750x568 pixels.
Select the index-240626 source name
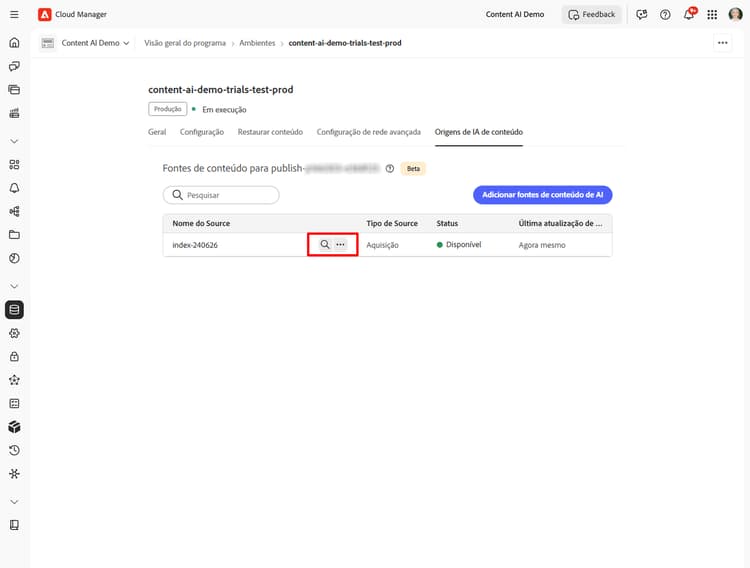pyautogui.click(x=195, y=245)
